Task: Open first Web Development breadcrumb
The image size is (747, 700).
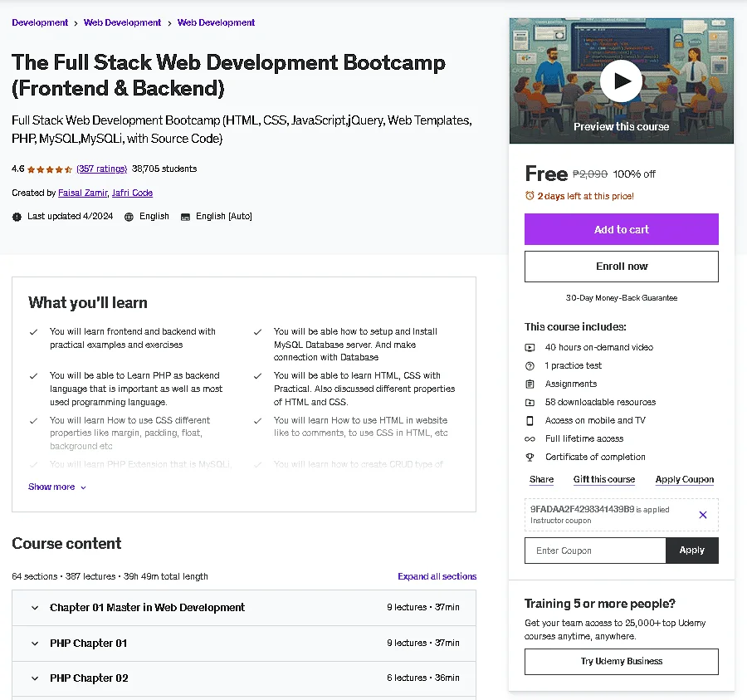Action: (x=123, y=22)
